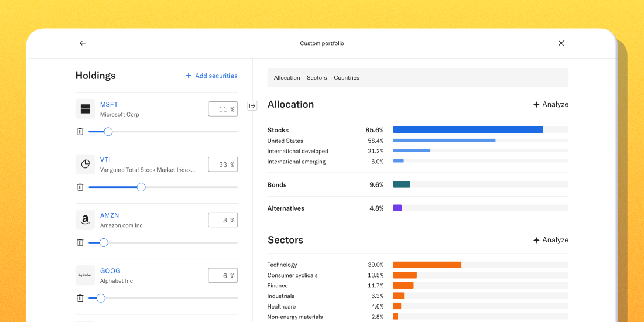
Task: Delete the MSFT holding with trash icon
Action: (80, 131)
